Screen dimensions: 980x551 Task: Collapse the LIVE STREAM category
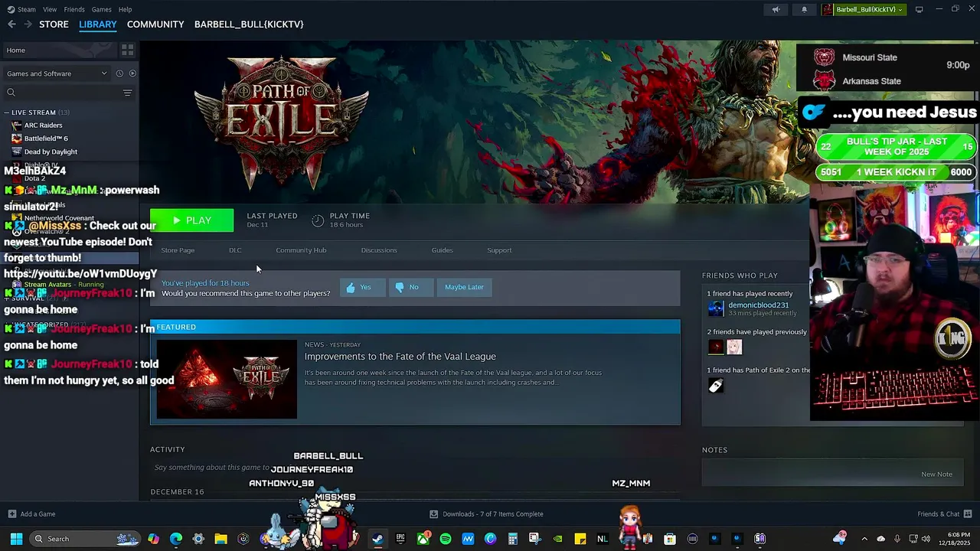tap(6, 112)
